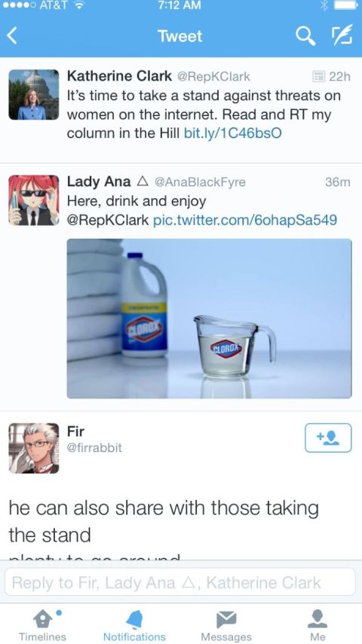
Task: Tap Fir's profile avatar
Action: [34, 448]
